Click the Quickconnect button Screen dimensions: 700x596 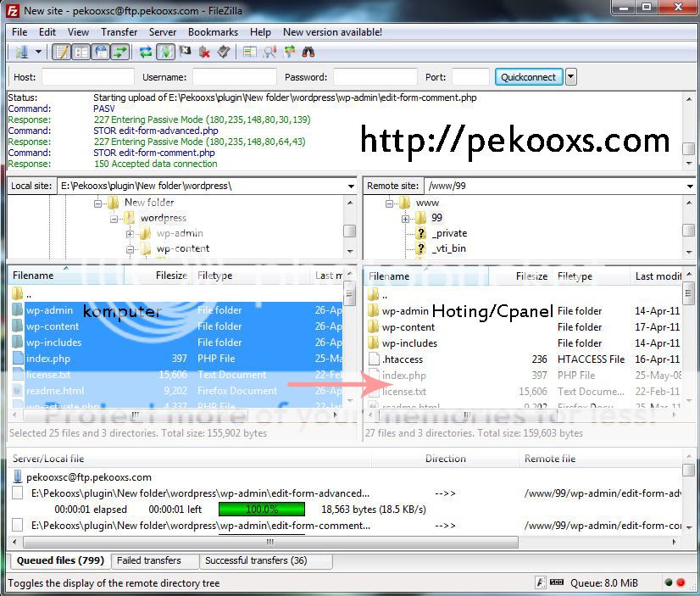[x=528, y=75]
